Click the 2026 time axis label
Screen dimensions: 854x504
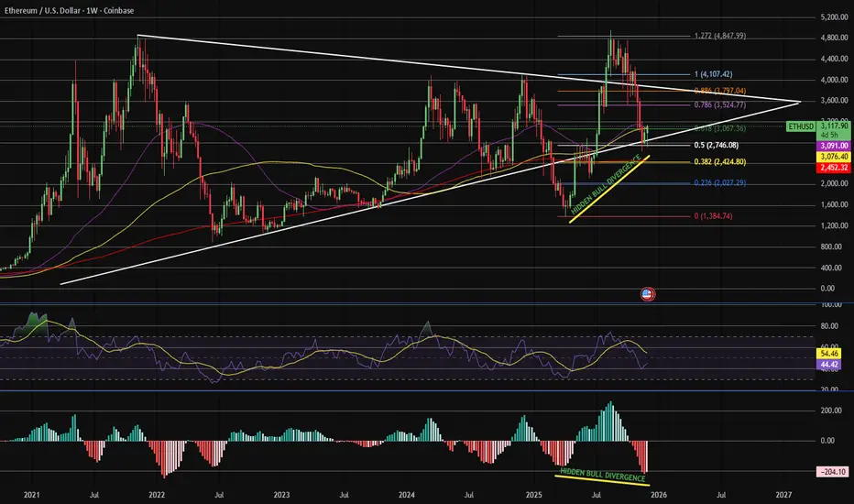(659, 495)
